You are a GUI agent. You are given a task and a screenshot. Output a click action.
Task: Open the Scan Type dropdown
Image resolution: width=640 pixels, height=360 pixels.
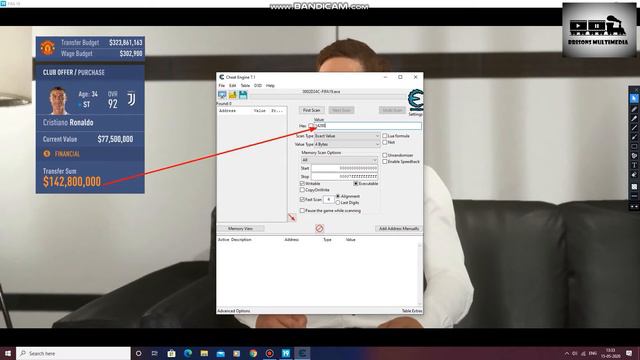[x=347, y=136]
